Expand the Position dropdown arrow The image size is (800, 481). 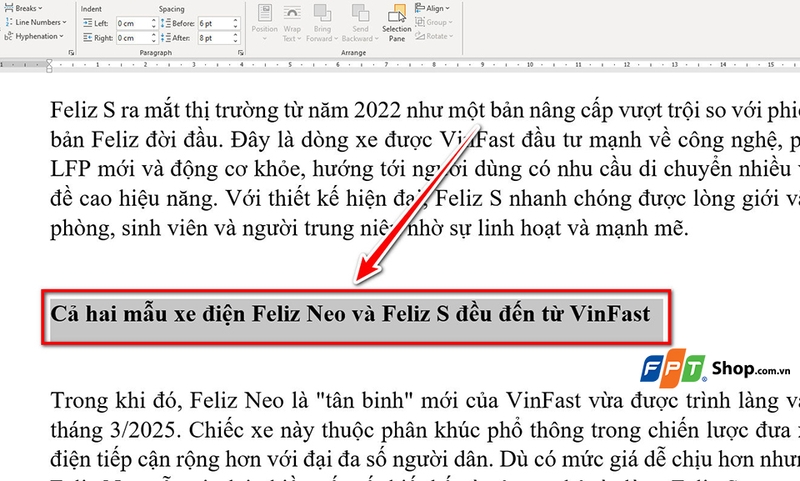[264, 39]
